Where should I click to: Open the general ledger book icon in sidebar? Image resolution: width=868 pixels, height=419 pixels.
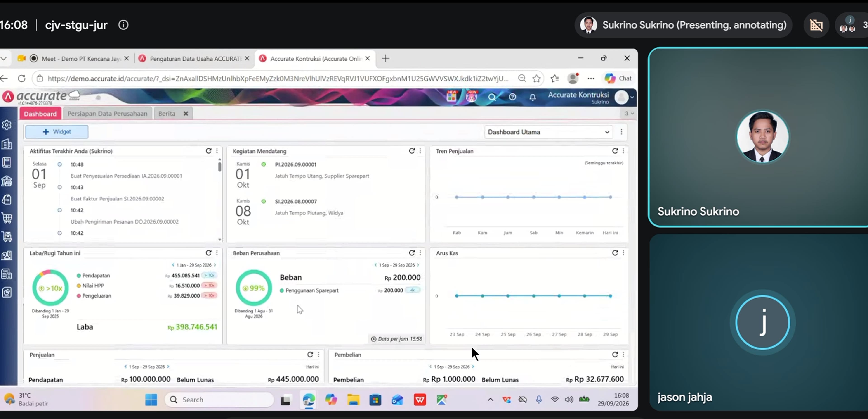pos(7,162)
